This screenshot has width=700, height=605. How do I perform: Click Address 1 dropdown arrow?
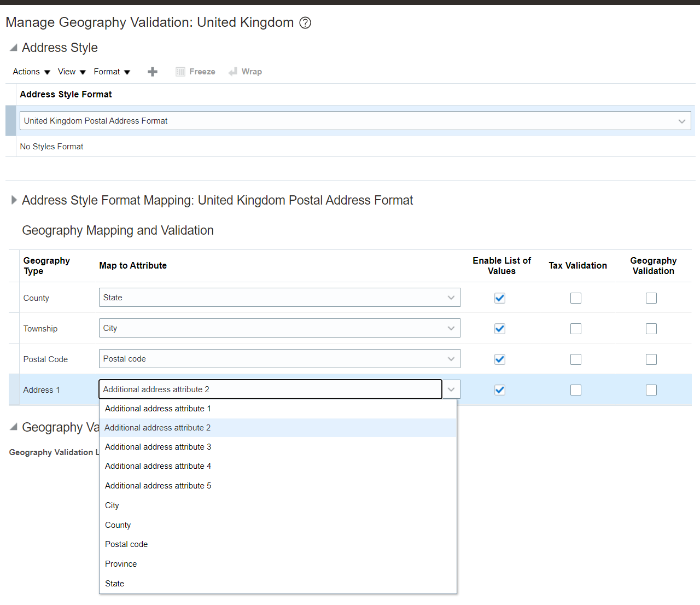tap(451, 389)
